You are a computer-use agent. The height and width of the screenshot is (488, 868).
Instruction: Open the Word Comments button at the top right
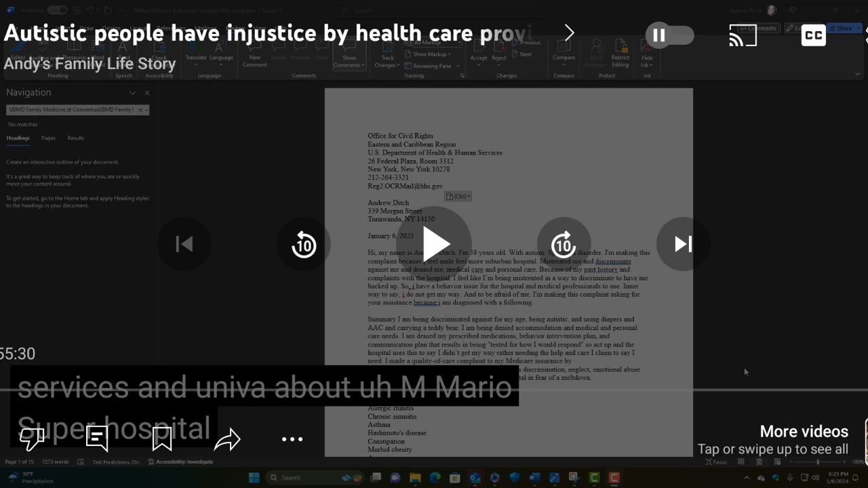[758, 28]
